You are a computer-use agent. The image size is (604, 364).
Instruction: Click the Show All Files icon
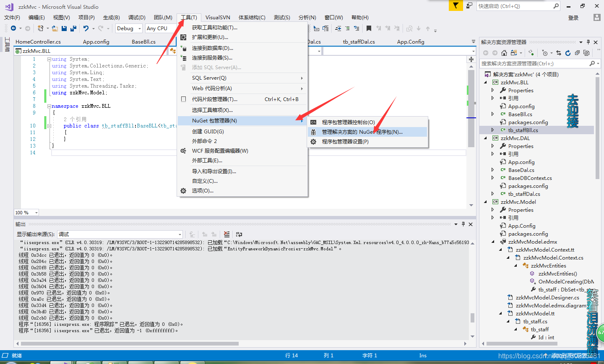(586, 53)
